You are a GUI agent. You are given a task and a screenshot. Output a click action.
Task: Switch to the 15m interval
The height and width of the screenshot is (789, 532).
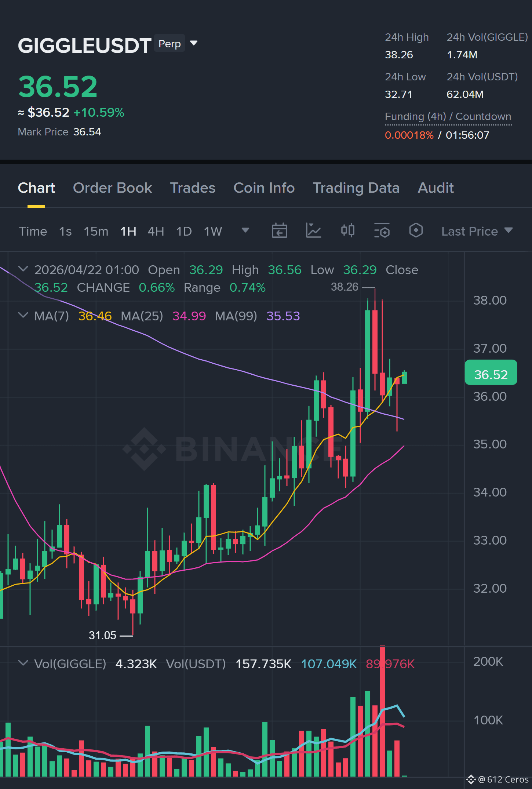pyautogui.click(x=96, y=231)
